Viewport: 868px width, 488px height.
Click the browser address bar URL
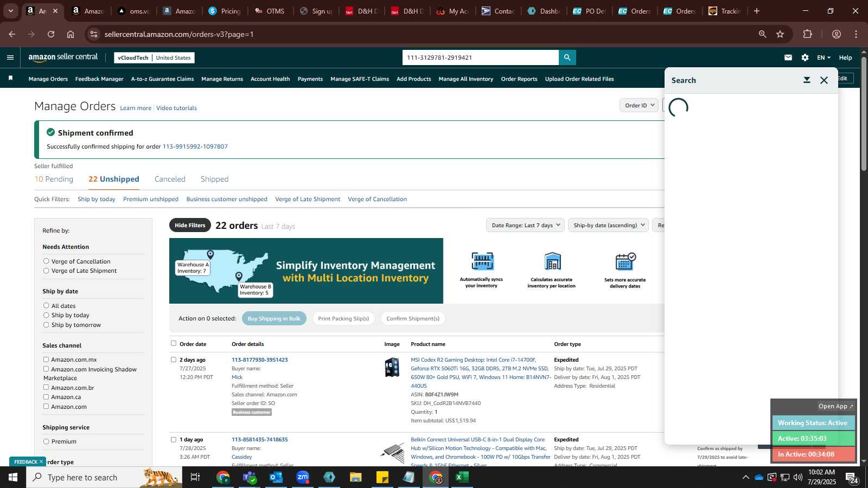tap(179, 34)
